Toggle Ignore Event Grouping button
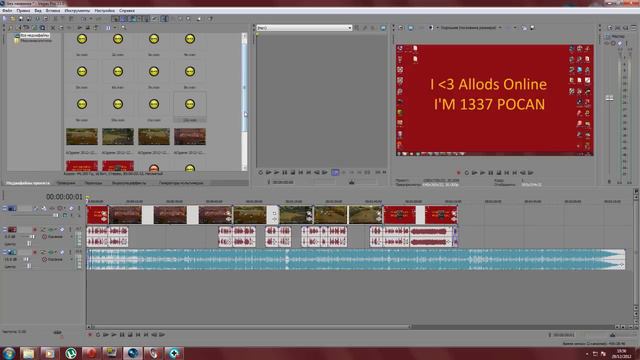This screenshot has width=640, height=360. (x=154, y=19)
